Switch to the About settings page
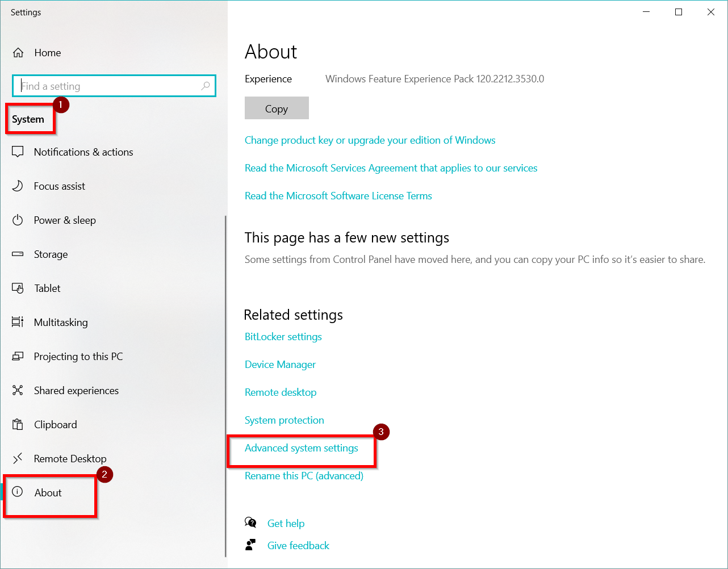This screenshot has width=728, height=569. (x=48, y=492)
